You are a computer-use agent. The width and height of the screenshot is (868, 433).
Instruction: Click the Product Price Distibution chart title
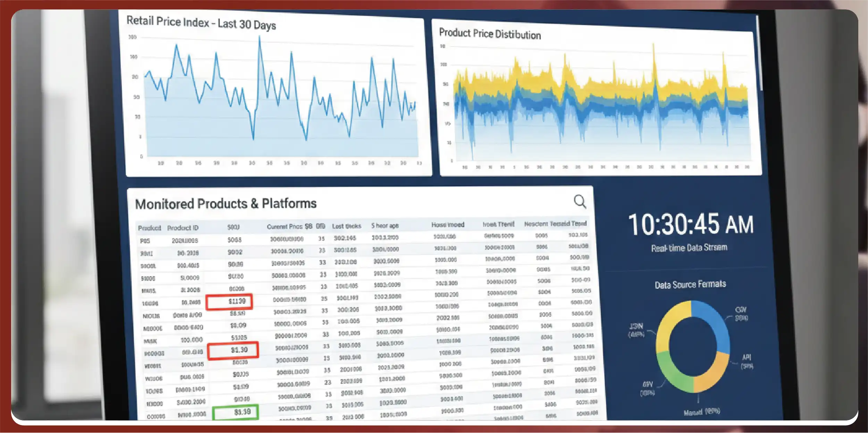(490, 34)
